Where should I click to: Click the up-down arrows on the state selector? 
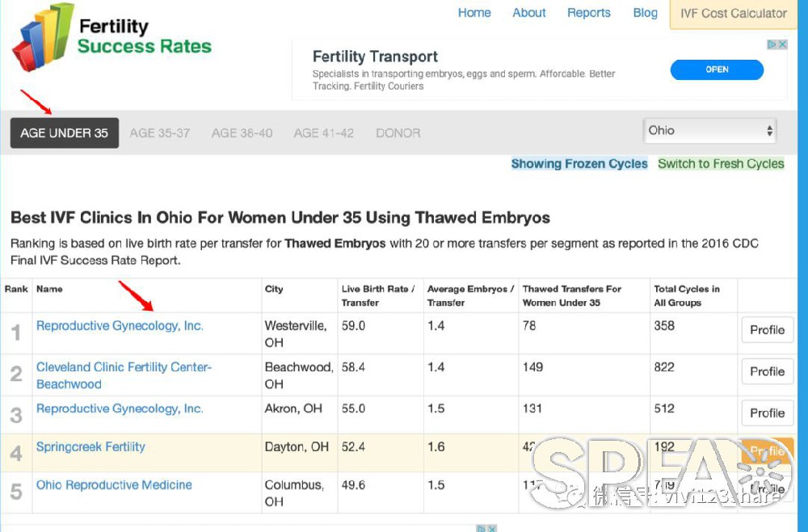pos(769,131)
